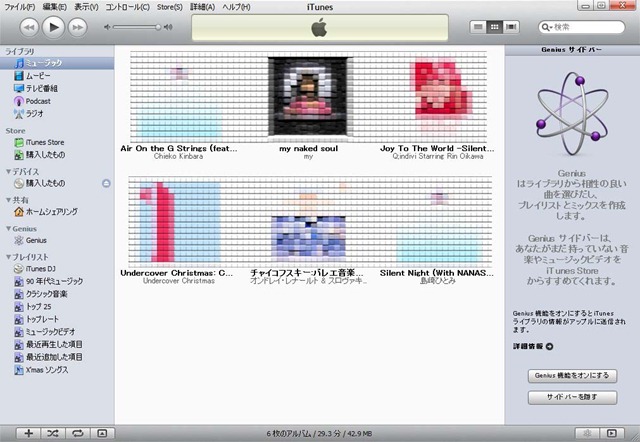
Task: Select the Air On the G Strings album cover
Action: [178, 98]
